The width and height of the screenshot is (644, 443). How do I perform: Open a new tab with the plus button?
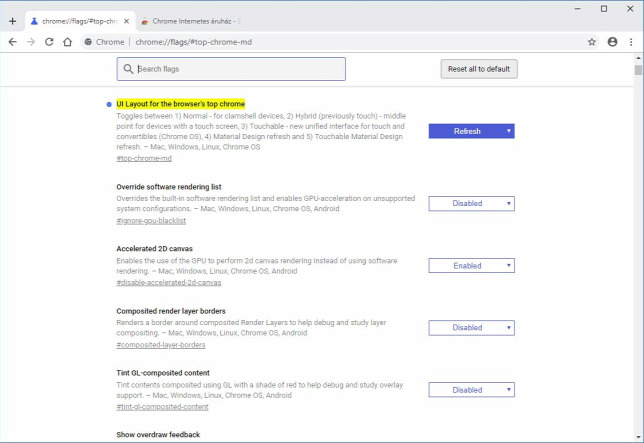pos(12,21)
